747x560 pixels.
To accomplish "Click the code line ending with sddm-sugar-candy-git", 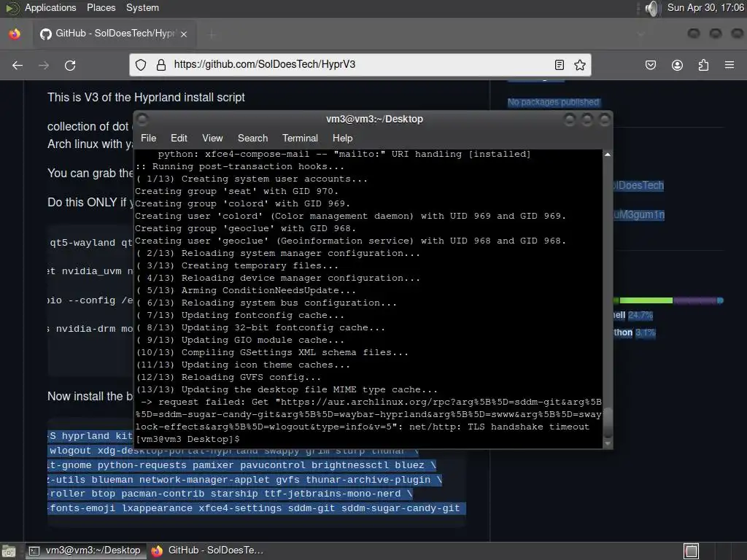I will click(256, 508).
